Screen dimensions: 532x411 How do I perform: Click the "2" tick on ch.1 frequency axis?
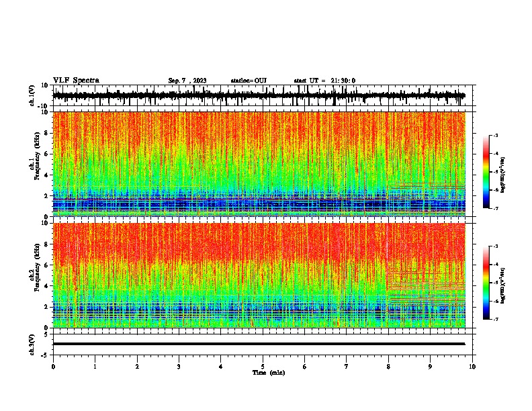[46, 196]
